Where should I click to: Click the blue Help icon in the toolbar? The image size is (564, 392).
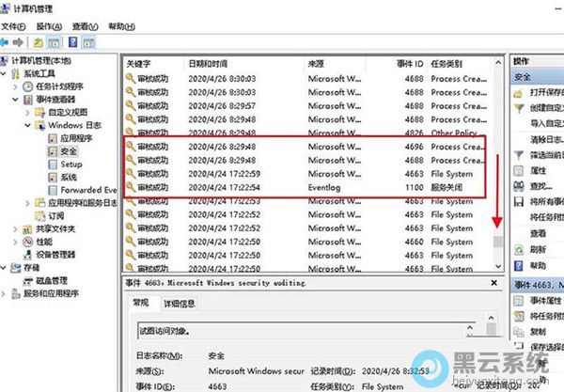pyautogui.click(x=74, y=41)
